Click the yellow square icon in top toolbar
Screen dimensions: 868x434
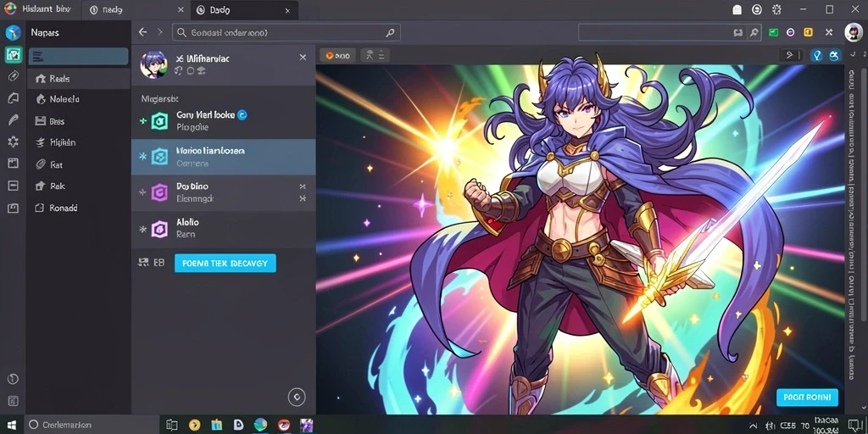[x=808, y=33]
